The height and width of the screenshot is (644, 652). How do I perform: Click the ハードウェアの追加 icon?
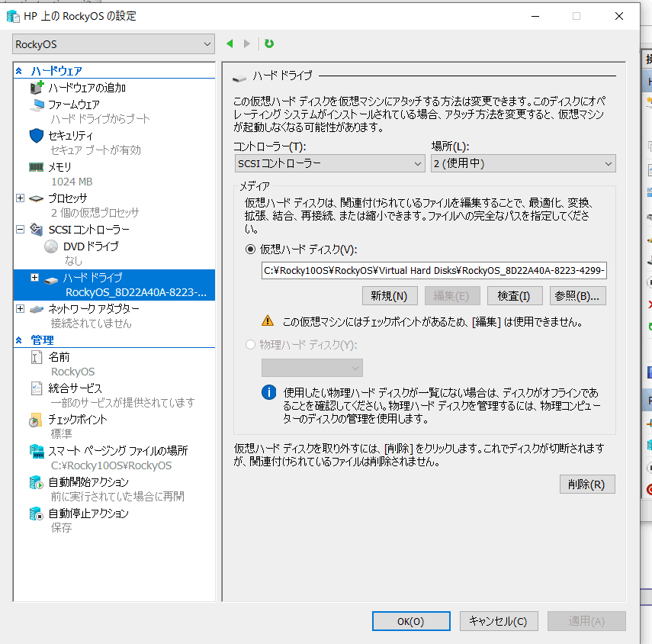point(37,87)
